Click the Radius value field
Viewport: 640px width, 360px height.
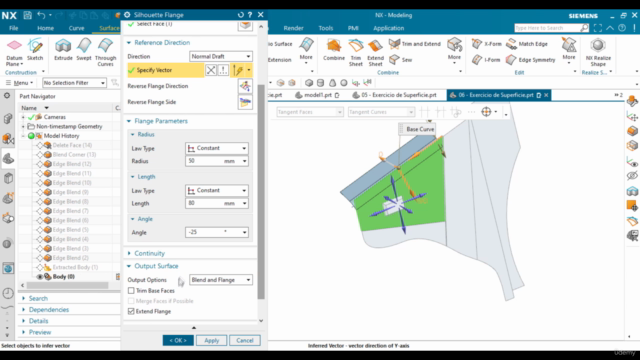(217, 161)
